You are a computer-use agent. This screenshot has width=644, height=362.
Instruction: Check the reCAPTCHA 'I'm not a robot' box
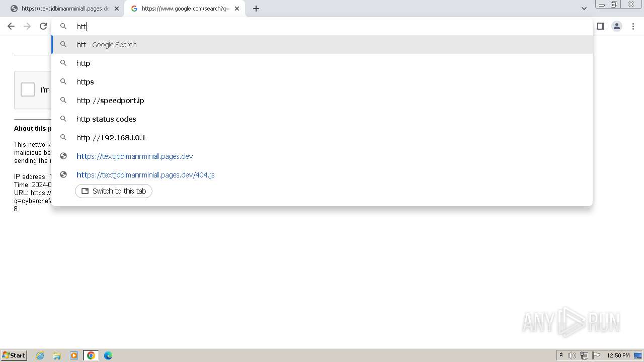28,89
